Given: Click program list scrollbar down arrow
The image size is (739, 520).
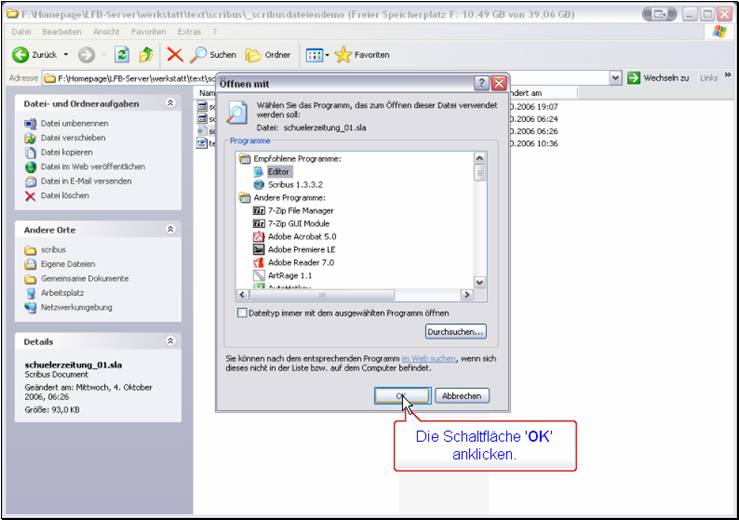Looking at the screenshot, I should point(480,284).
